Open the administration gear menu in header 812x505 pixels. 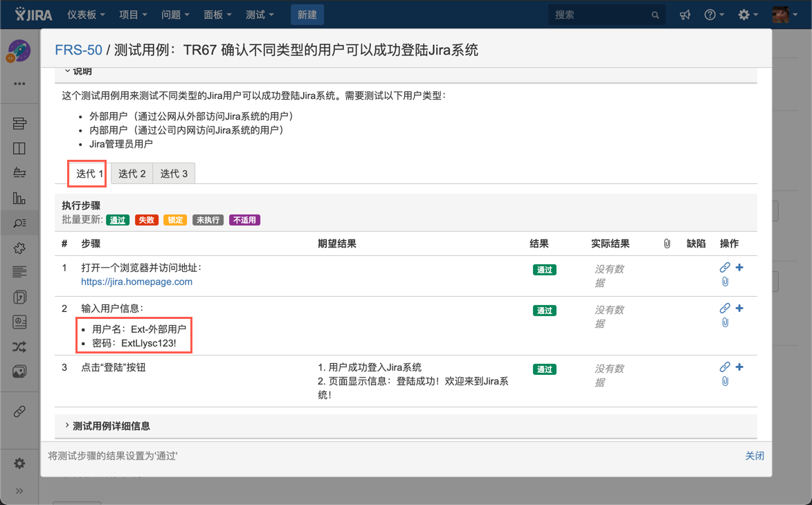pyautogui.click(x=748, y=15)
